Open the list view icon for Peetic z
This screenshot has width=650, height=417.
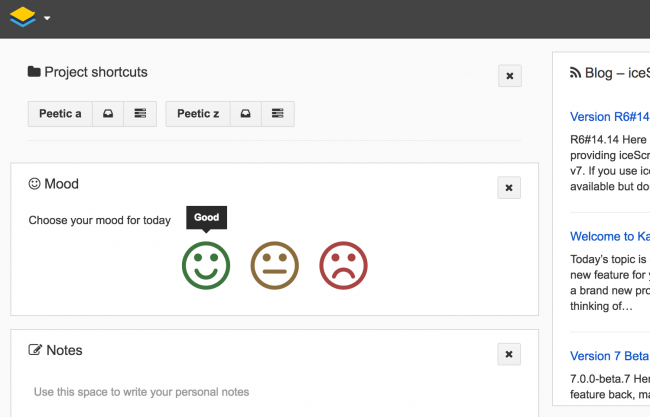(x=278, y=114)
